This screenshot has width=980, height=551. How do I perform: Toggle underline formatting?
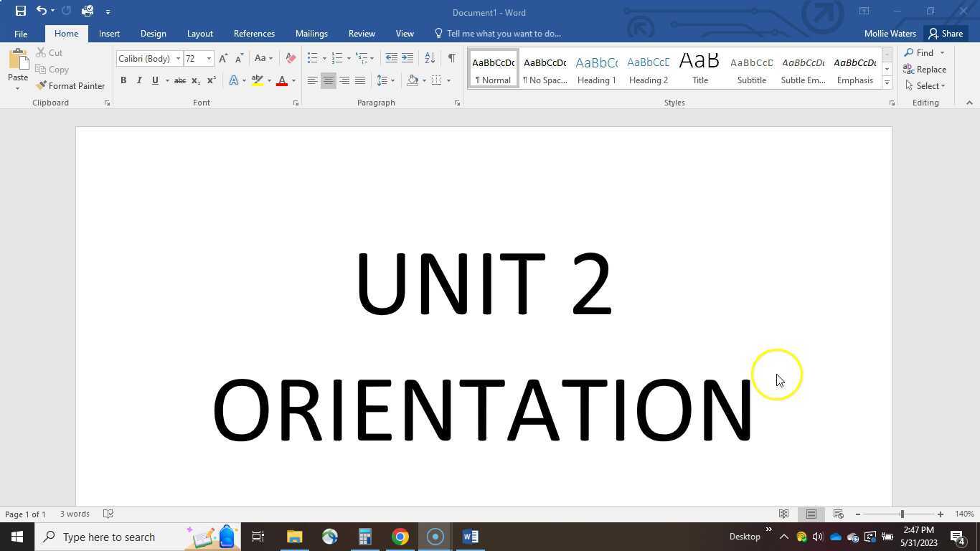(155, 80)
